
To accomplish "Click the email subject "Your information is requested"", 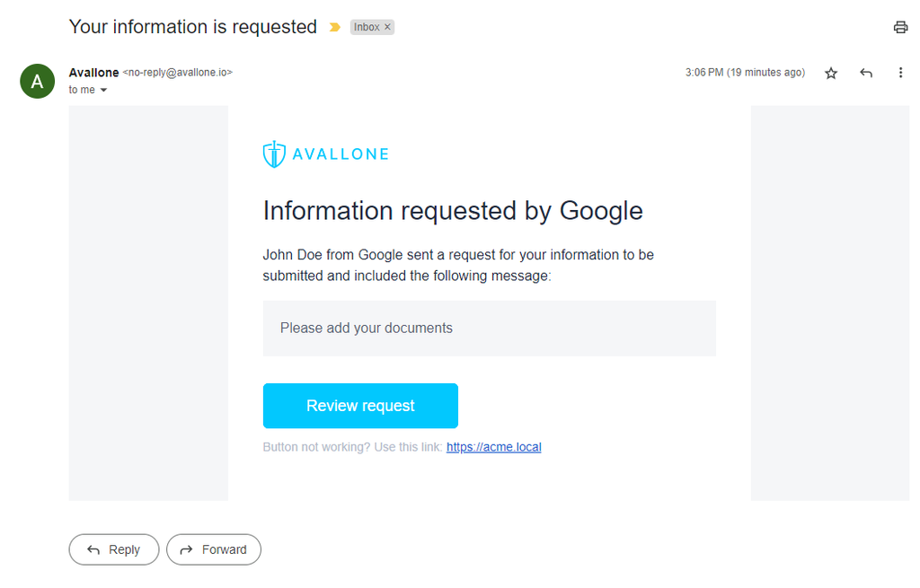I will tap(193, 27).
